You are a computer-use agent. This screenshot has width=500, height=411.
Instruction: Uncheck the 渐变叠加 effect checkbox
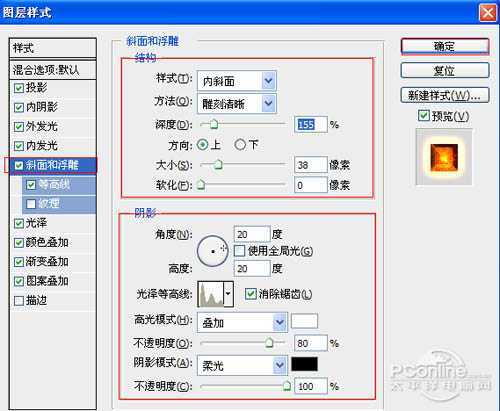coord(19,262)
